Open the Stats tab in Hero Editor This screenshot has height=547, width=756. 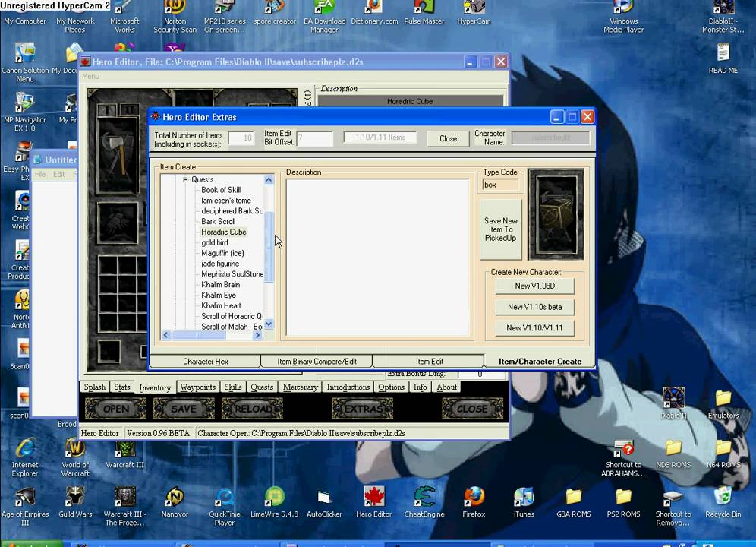pos(122,387)
